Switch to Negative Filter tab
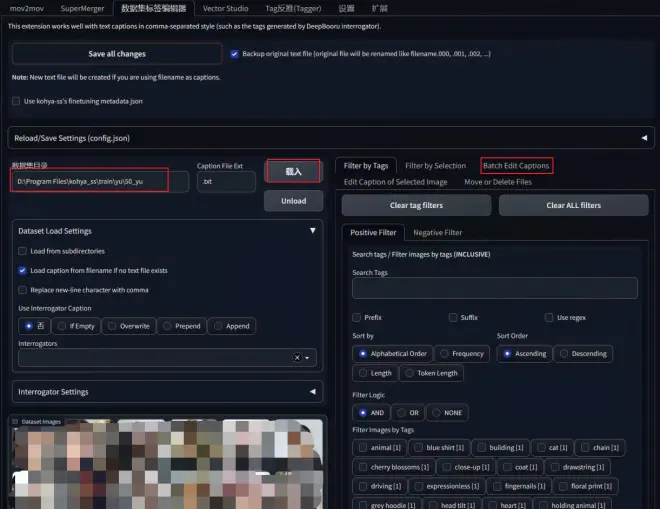 click(437, 232)
